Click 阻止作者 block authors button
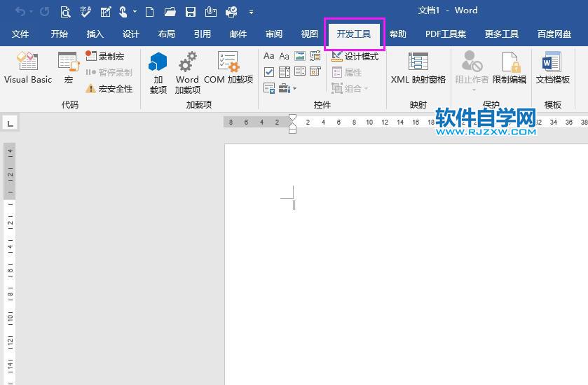Screen dimensions: 588x385 coord(472,67)
